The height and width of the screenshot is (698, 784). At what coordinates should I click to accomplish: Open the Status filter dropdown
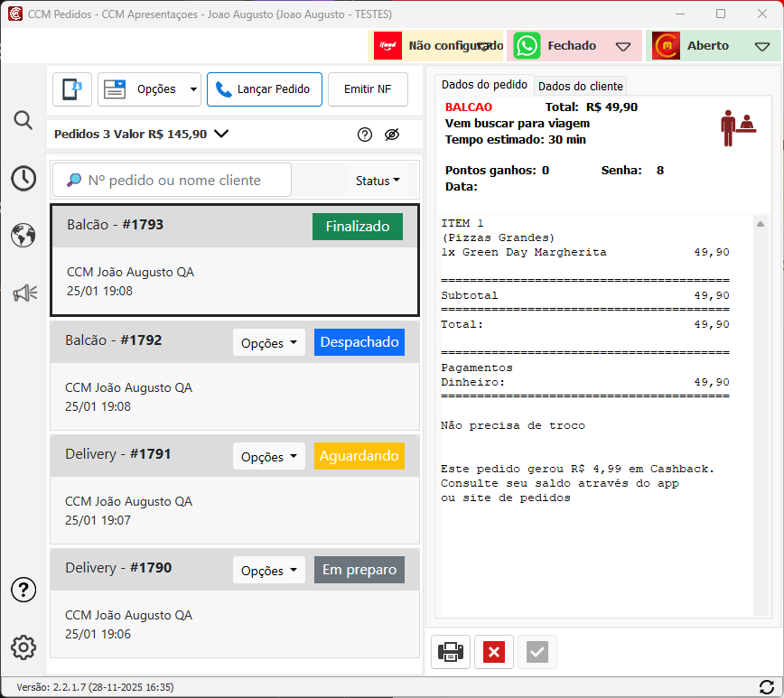pyautogui.click(x=378, y=181)
